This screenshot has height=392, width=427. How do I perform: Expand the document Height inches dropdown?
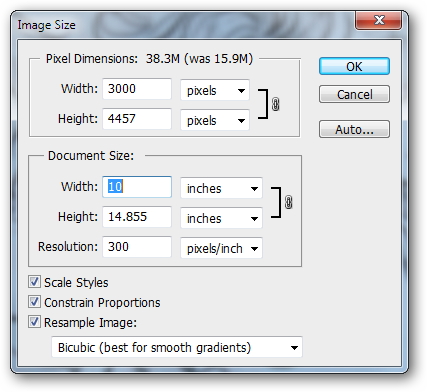pyautogui.click(x=222, y=218)
